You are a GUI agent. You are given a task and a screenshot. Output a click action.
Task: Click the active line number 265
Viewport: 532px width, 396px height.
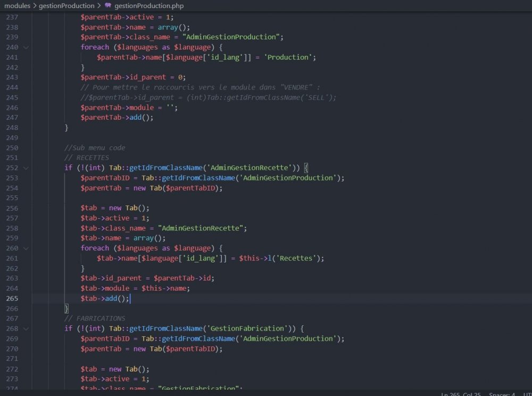point(12,299)
